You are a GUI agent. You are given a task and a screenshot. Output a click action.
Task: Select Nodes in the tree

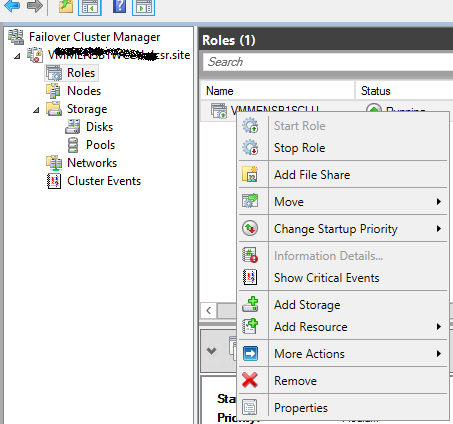[84, 91]
